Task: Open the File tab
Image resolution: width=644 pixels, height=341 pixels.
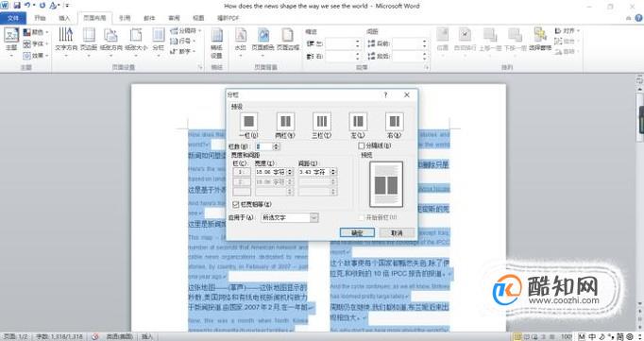Action: (13, 18)
